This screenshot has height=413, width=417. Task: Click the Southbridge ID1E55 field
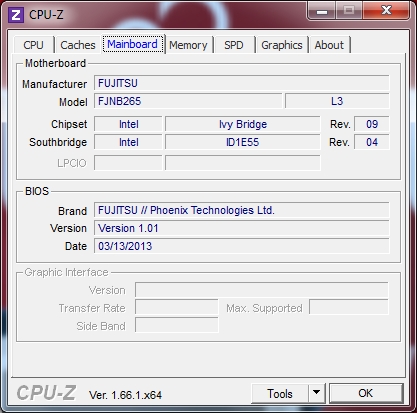(x=243, y=142)
